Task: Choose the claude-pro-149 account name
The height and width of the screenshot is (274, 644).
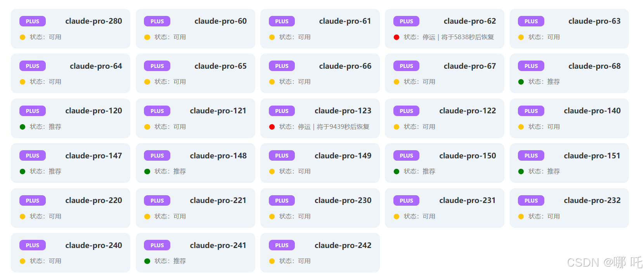Action: pyautogui.click(x=343, y=156)
